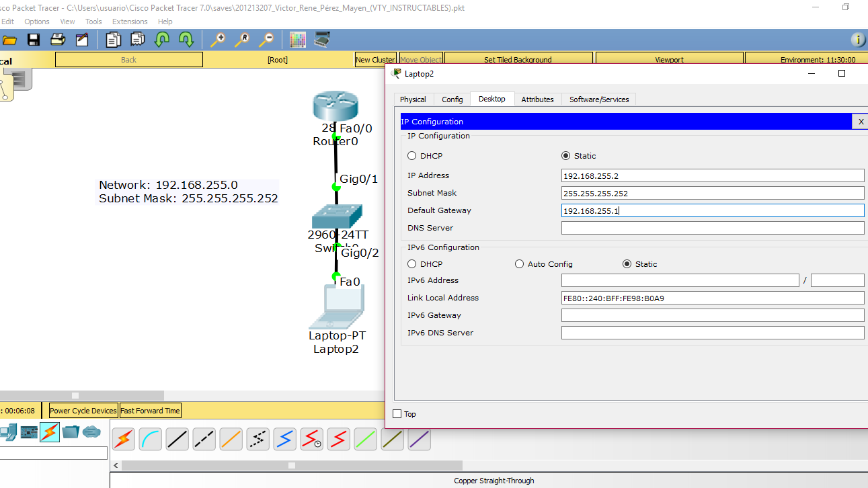Undo with the left green arrow
This screenshot has width=868, height=488.
(x=162, y=40)
